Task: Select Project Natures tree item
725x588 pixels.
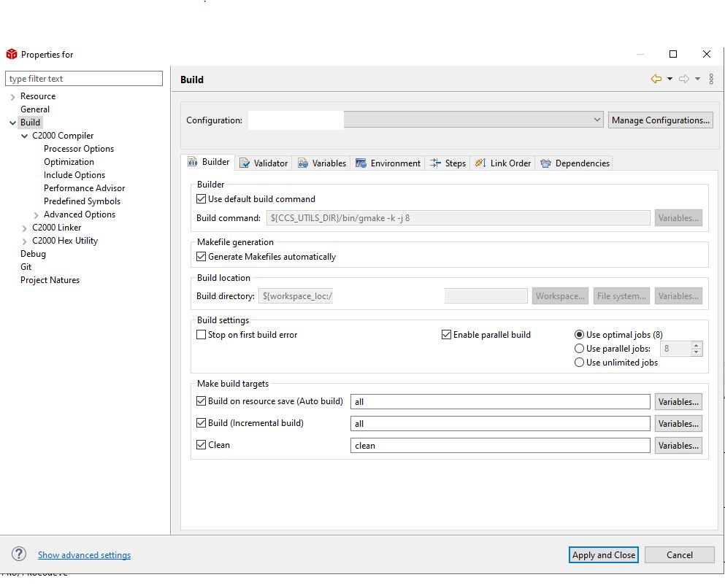Action: tap(50, 280)
